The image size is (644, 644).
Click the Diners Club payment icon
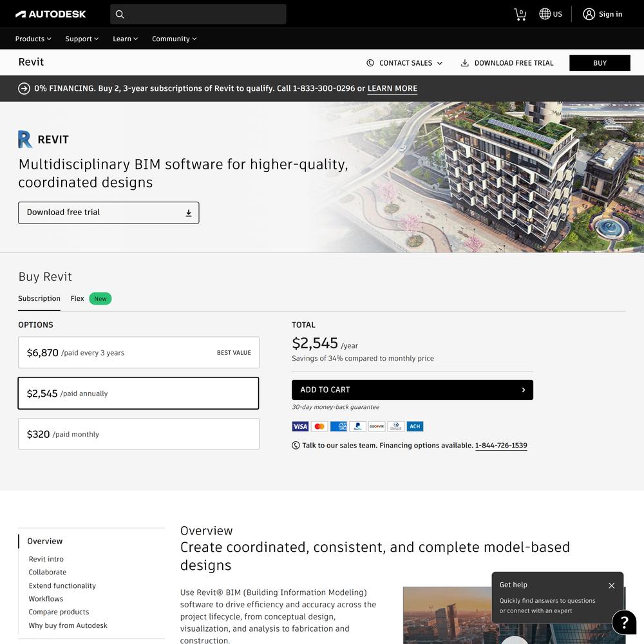[x=396, y=426]
